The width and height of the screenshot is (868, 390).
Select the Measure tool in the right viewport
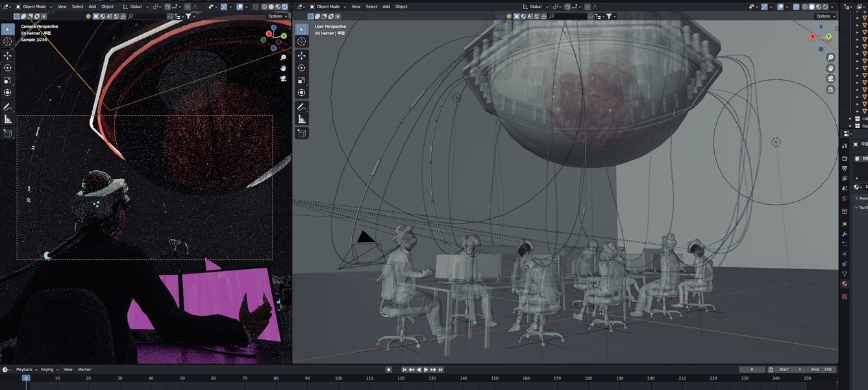coord(302,119)
